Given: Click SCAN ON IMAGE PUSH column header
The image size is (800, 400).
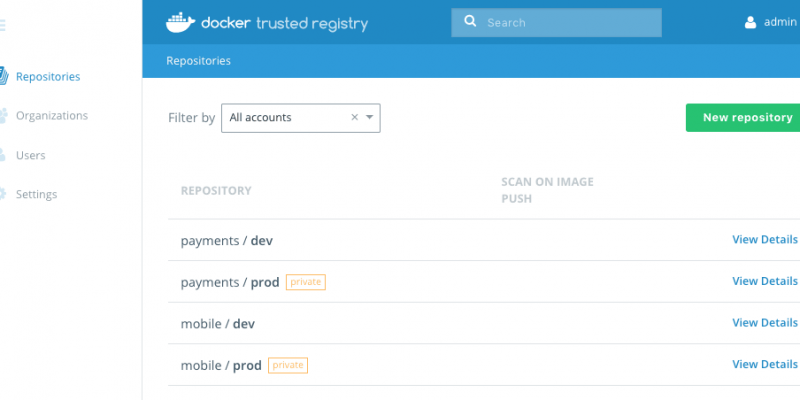Looking at the screenshot, I should [x=547, y=190].
